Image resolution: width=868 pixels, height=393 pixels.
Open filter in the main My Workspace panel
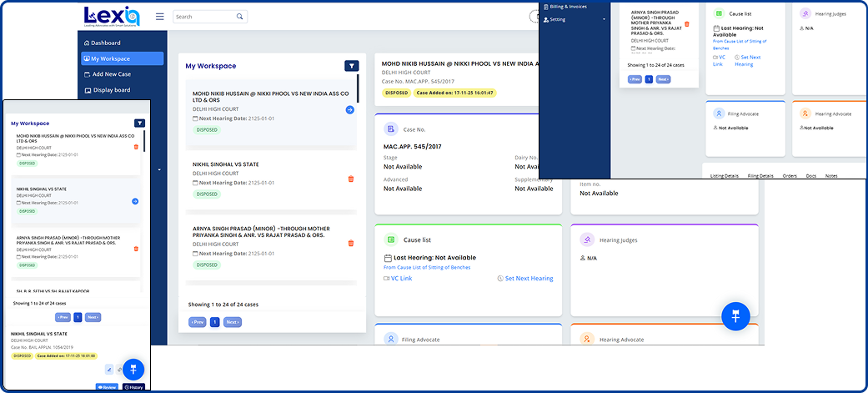tap(352, 66)
